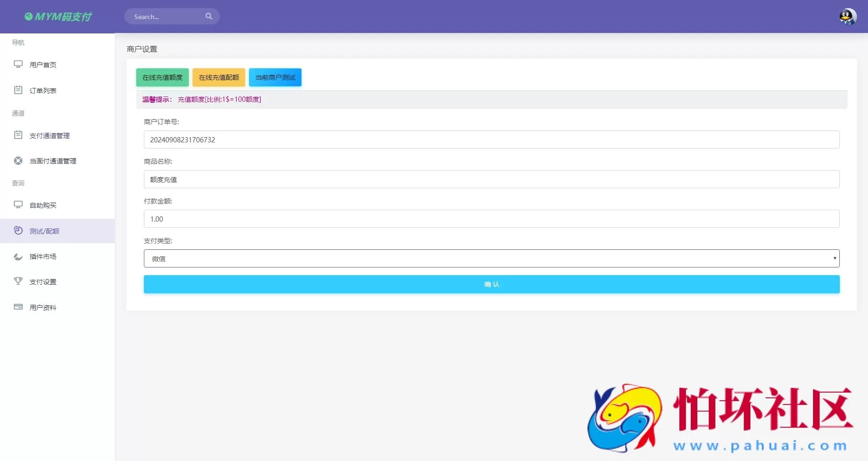Click the plugin market icon beside 插件市场

click(18, 256)
